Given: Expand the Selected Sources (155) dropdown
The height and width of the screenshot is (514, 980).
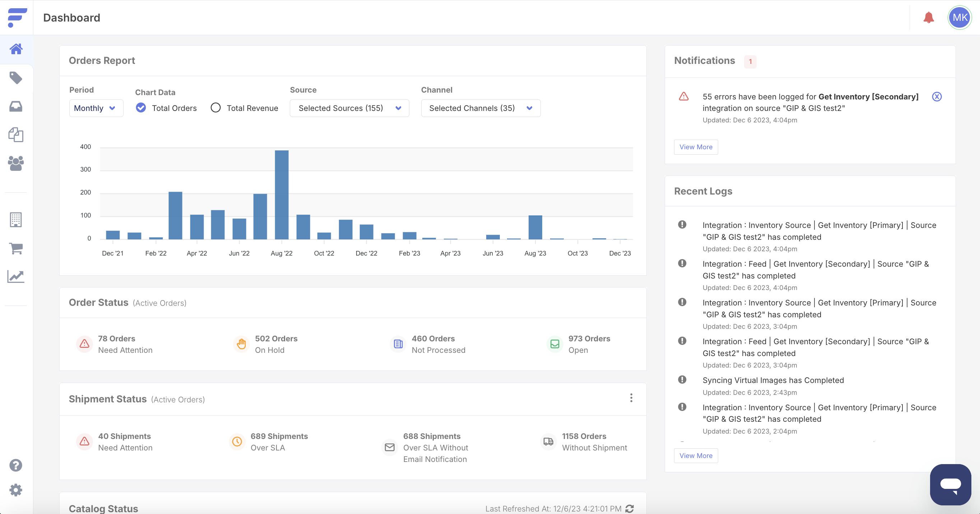Looking at the screenshot, I should (x=349, y=108).
